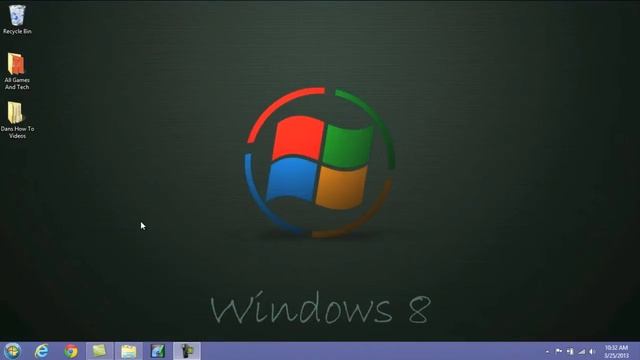The height and width of the screenshot is (360, 640).
Task: Click the power plug tray icon
Action: tap(570, 351)
